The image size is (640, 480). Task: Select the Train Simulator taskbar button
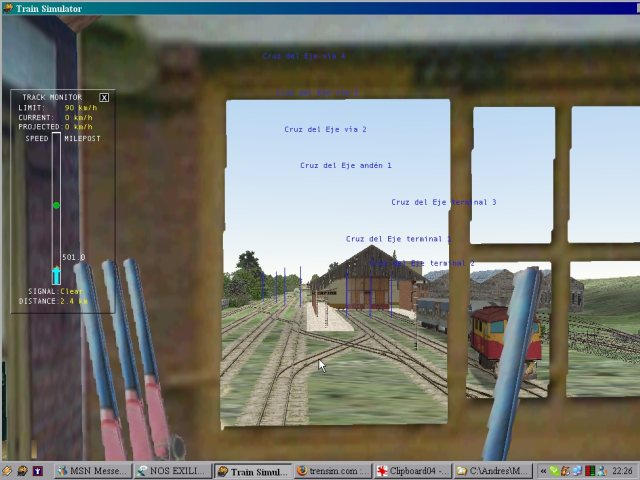[253, 471]
